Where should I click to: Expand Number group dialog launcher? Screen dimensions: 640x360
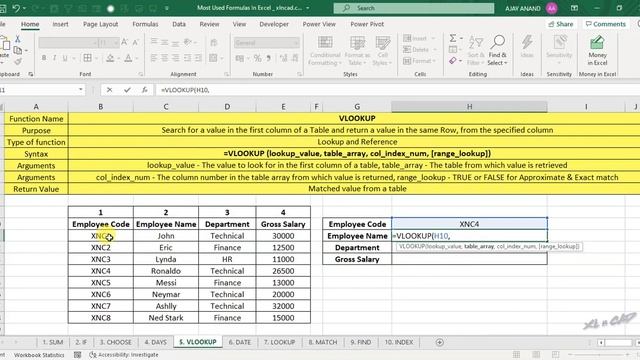coord(299,74)
